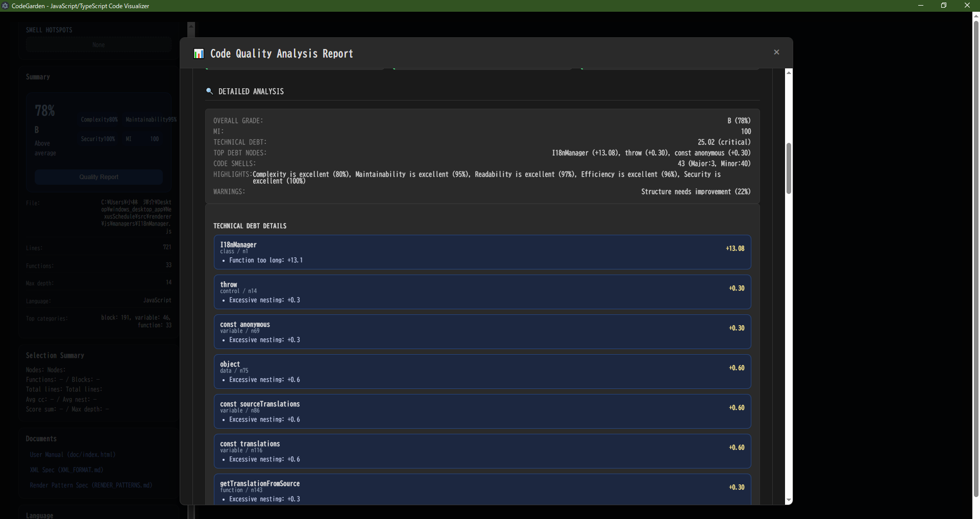
Task: Select the const translations debt card
Action: coord(482,451)
